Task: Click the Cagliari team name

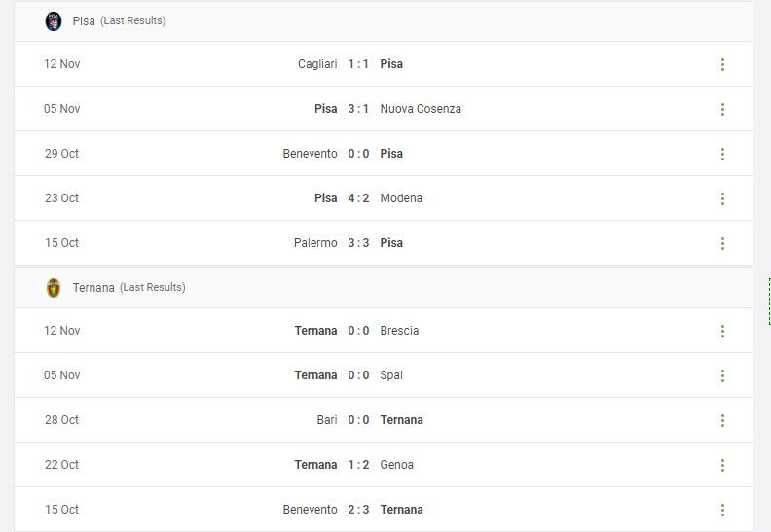Action: coord(317,64)
